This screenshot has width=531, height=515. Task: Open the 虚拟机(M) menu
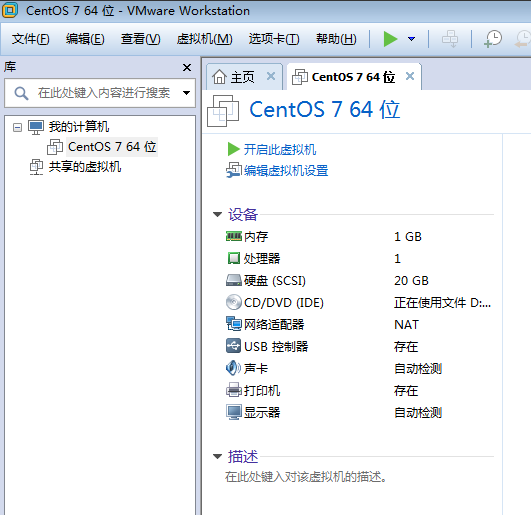(204, 39)
